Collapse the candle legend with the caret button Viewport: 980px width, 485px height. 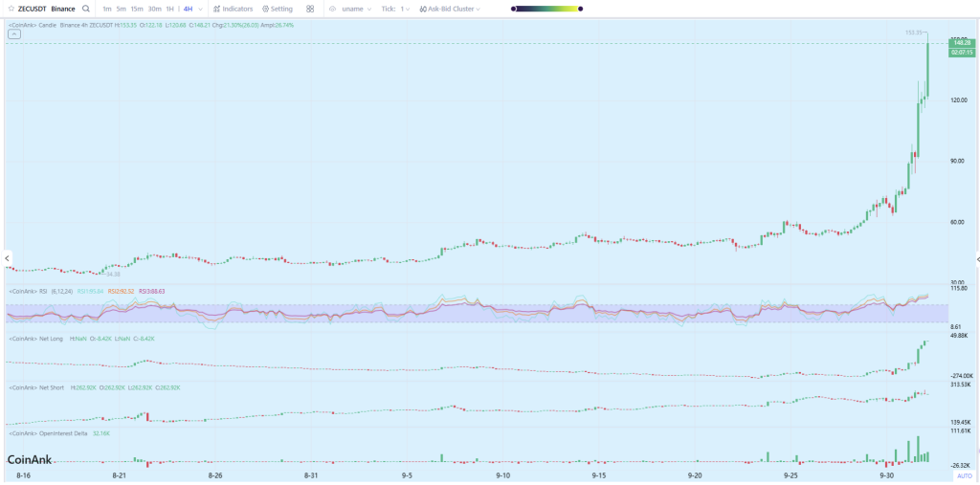[13, 34]
